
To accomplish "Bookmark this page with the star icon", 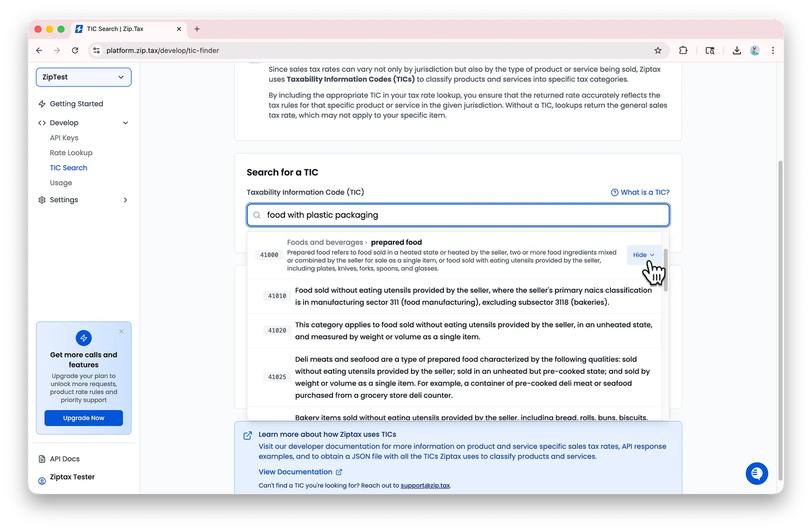I will (658, 50).
